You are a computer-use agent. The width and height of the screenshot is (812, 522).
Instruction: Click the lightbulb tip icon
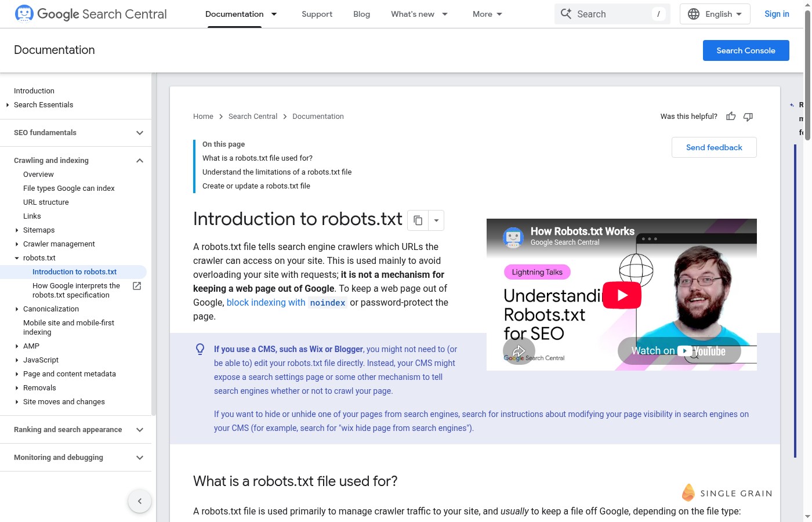coord(200,349)
